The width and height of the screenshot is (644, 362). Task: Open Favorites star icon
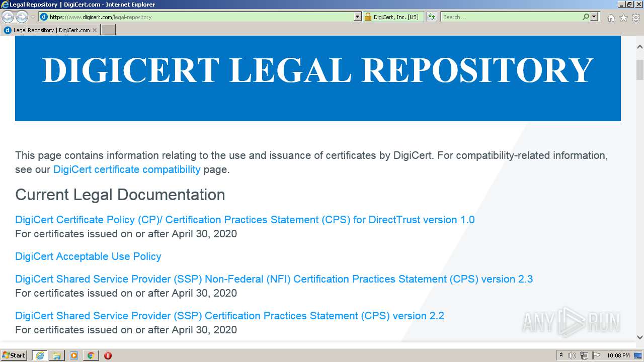(623, 18)
